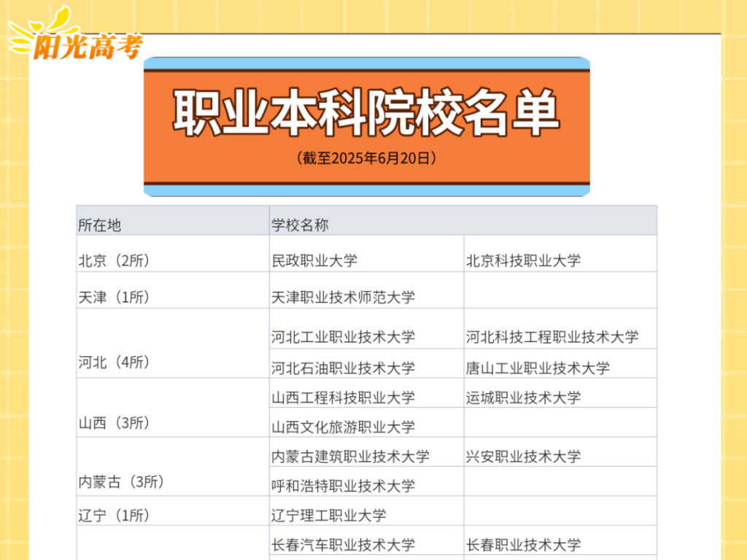Viewport: 747px width, 560px height.
Task: Select the 内蒙古（3所） region cell
Action: [121, 482]
